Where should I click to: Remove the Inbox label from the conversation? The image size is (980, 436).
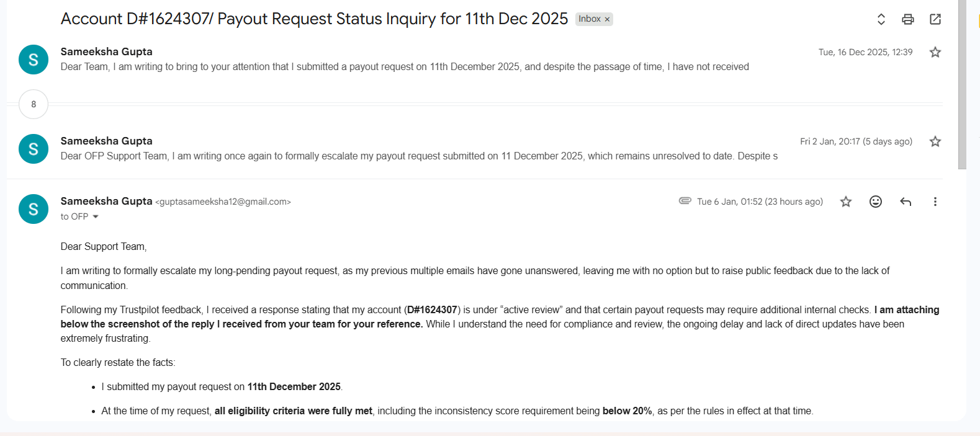click(608, 19)
